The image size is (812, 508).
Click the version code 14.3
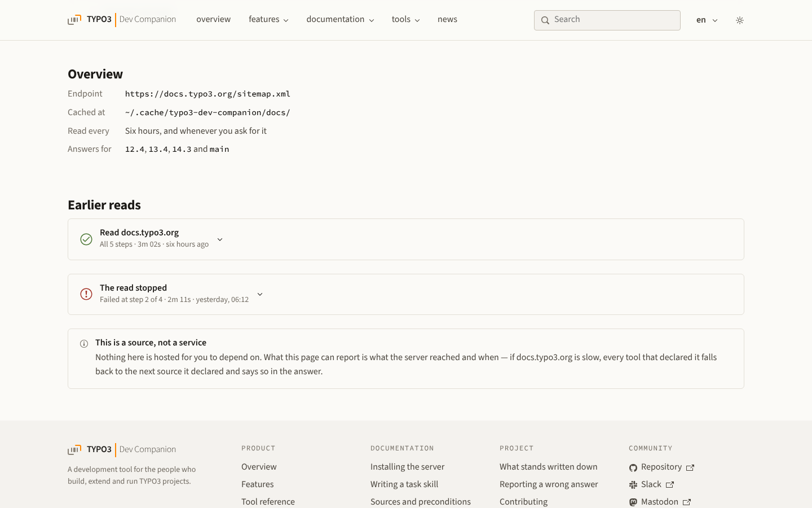[182, 150]
